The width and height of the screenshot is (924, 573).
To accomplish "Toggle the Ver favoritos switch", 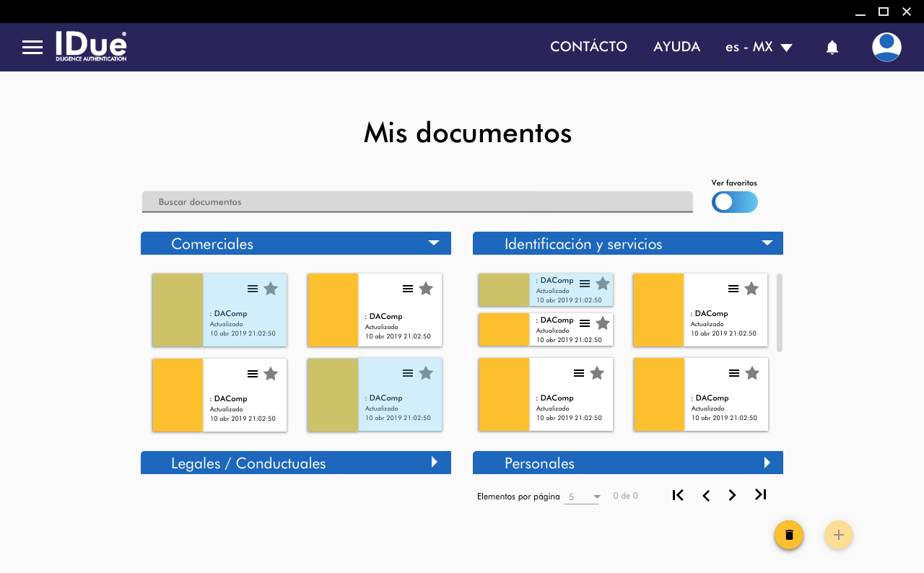I will [x=734, y=202].
